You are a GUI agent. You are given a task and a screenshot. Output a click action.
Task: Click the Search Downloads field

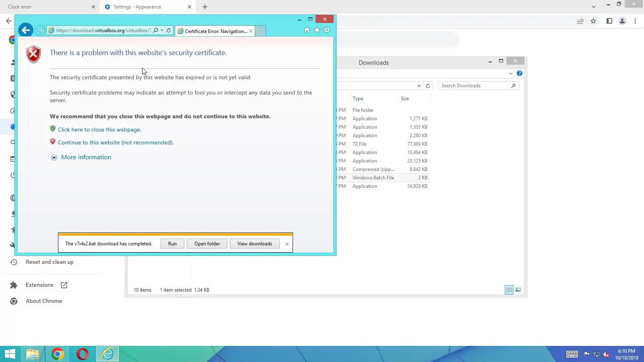478,86
